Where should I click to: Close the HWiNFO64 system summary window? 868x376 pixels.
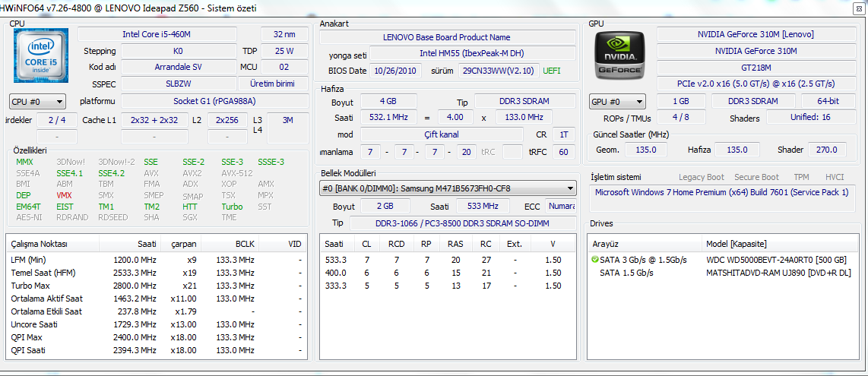[x=857, y=10]
